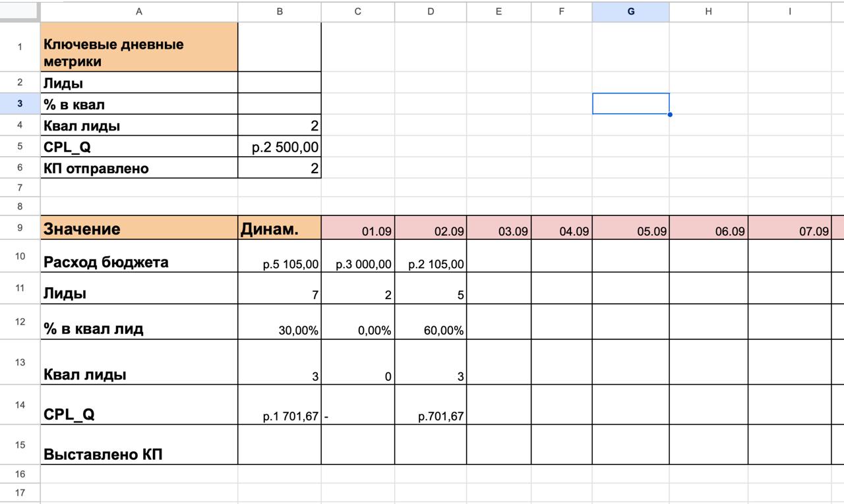844x504 pixels.
Task: Click the 'Значение' header cell
Action: (138, 229)
